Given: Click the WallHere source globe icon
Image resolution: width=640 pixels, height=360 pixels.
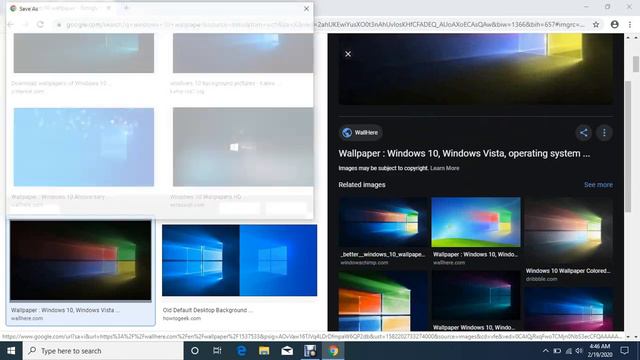Looking at the screenshot, I should pyautogui.click(x=347, y=133).
